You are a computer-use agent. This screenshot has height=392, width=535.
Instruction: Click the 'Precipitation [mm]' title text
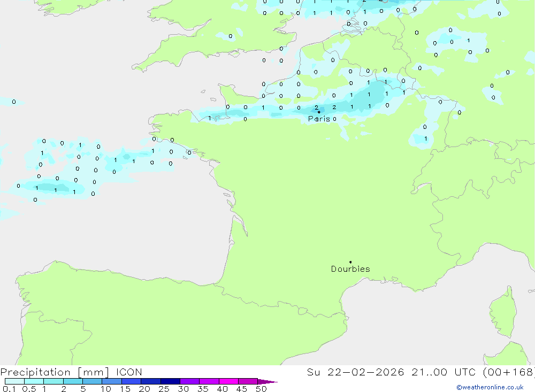tap(55, 372)
